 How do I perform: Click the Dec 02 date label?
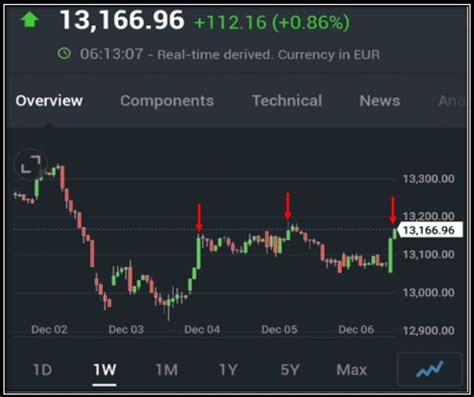click(49, 330)
